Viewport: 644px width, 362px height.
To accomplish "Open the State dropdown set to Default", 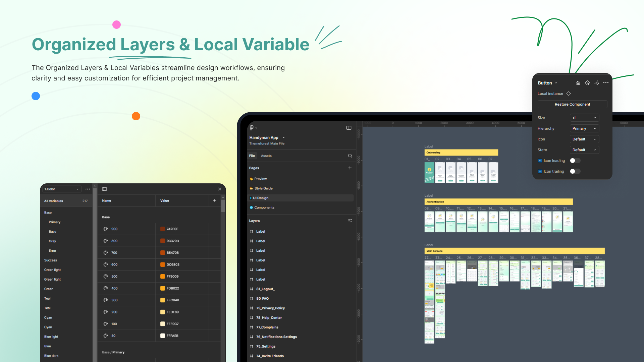I will (x=584, y=150).
